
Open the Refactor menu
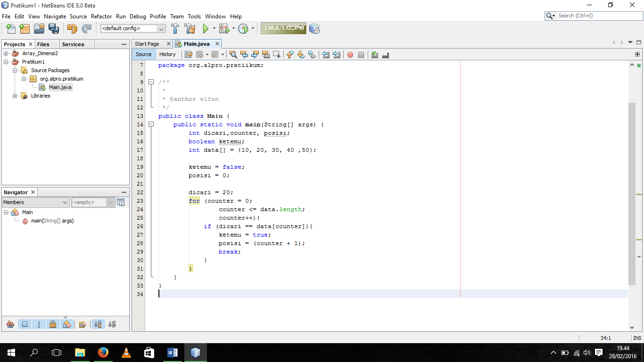pos(101,16)
